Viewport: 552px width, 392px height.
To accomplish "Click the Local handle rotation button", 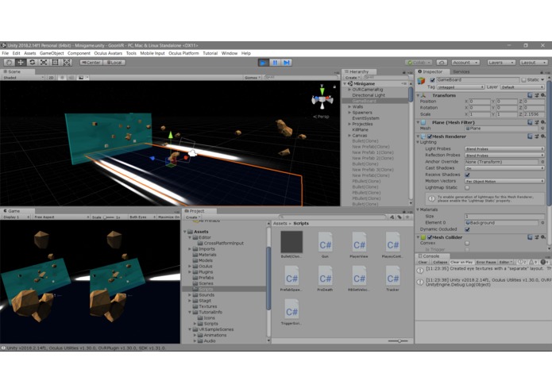I will [114, 63].
